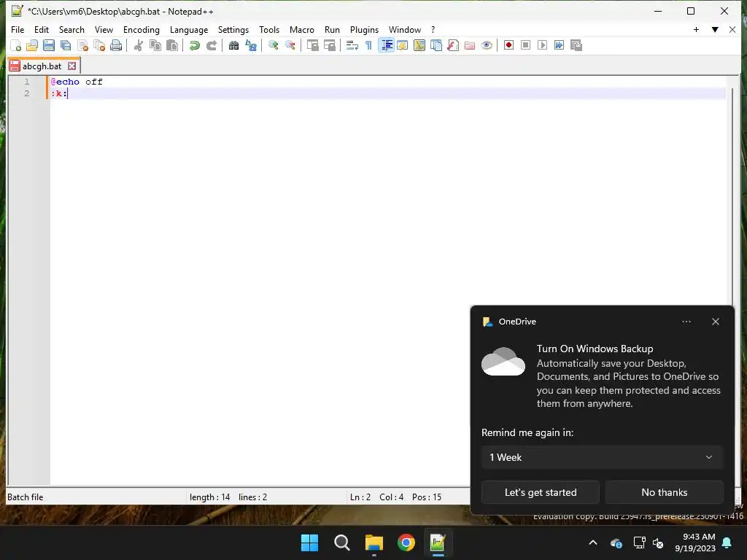Open the Language menu

point(189,29)
